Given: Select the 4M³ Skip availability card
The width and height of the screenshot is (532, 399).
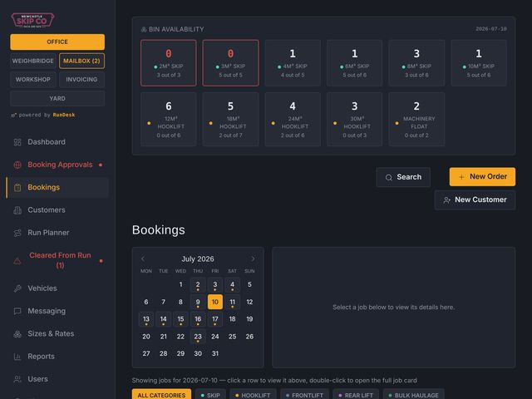Looking at the screenshot, I should coord(293,63).
